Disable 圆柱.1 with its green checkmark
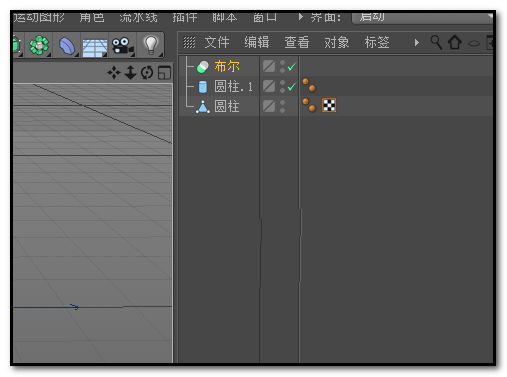Viewport: 507px width, 377px height. click(x=292, y=87)
